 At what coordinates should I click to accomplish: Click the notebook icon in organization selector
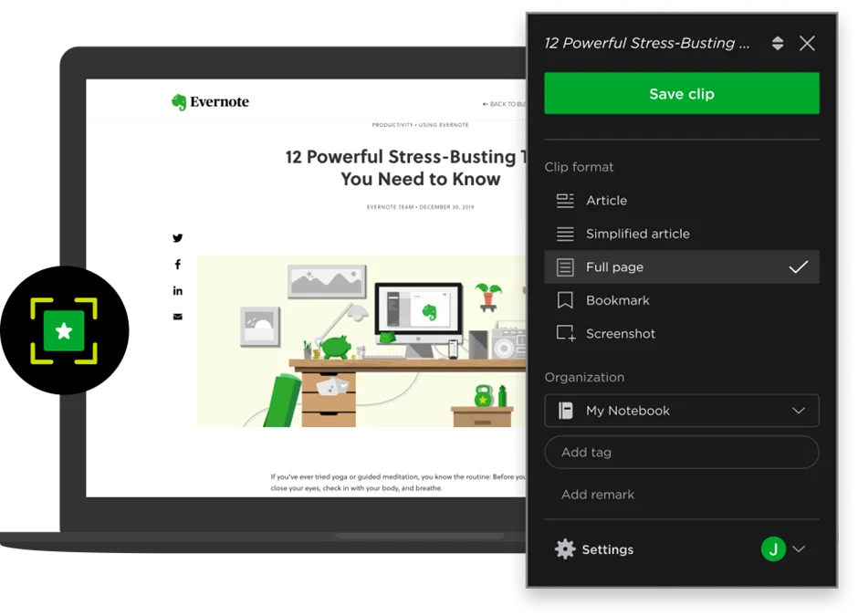565,411
